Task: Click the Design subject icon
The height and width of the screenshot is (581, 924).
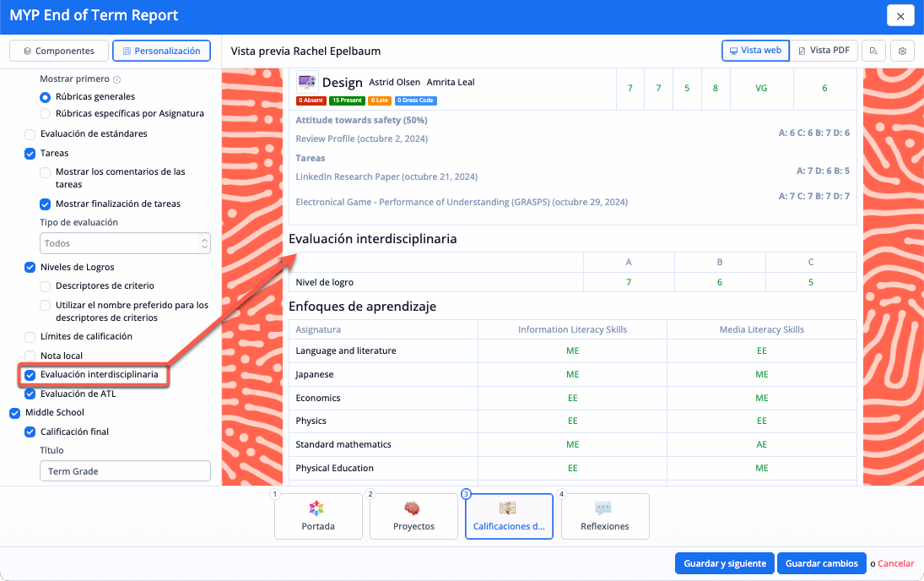Action: [306, 82]
